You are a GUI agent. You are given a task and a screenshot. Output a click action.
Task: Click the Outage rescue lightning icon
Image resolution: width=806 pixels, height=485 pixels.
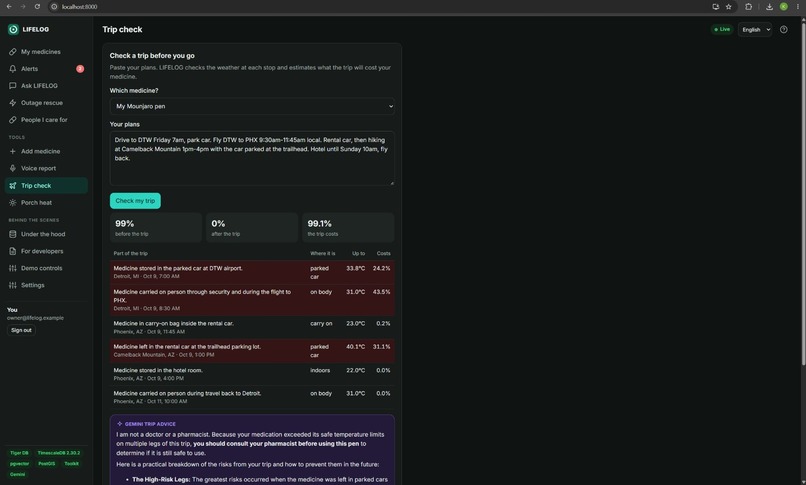point(13,103)
